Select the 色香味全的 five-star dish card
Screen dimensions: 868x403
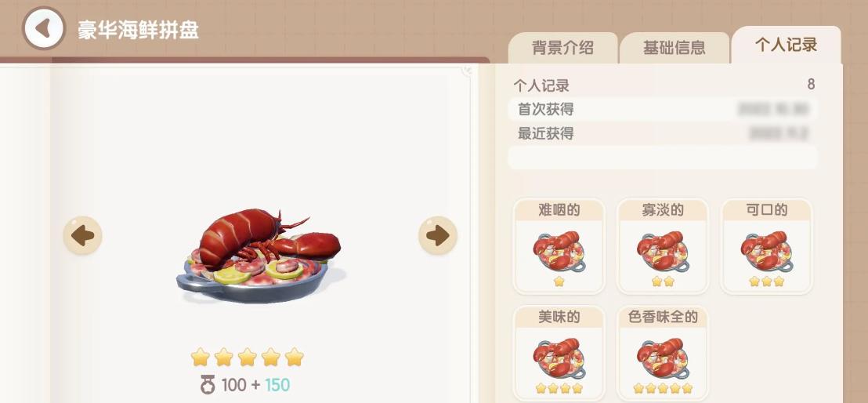tap(663, 353)
